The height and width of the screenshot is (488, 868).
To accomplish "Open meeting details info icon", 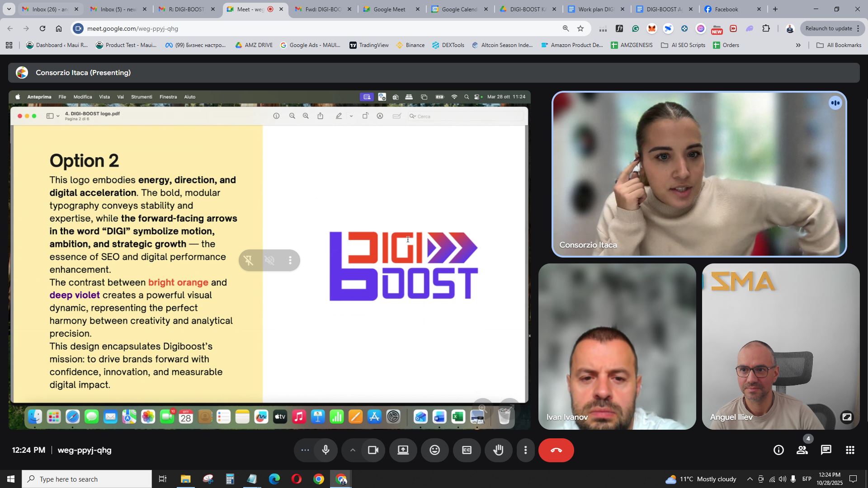I will tap(778, 450).
